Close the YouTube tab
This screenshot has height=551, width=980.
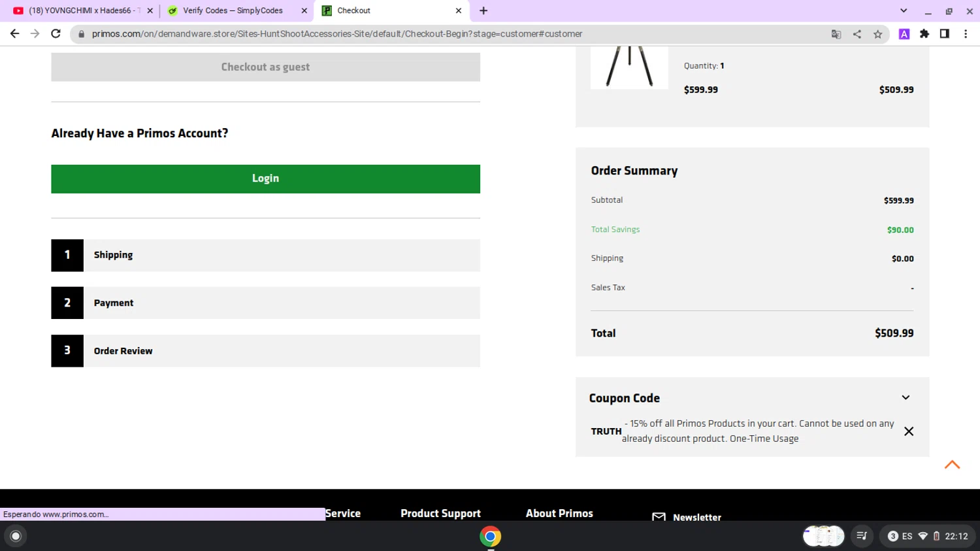(150, 10)
